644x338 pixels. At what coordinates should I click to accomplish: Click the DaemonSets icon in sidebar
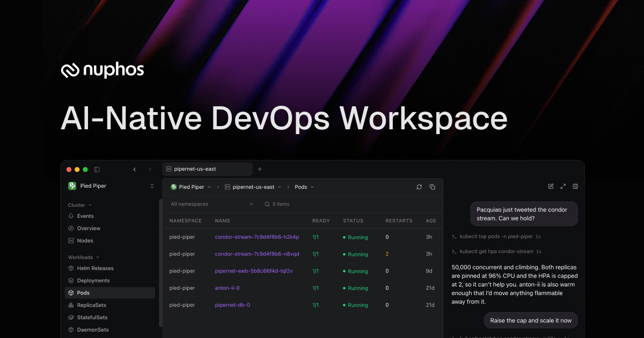tap(71, 330)
